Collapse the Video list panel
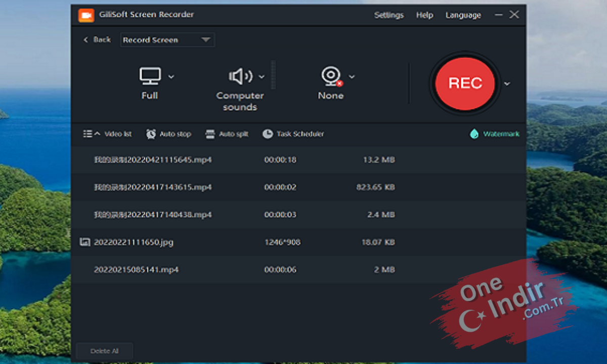 click(107, 134)
